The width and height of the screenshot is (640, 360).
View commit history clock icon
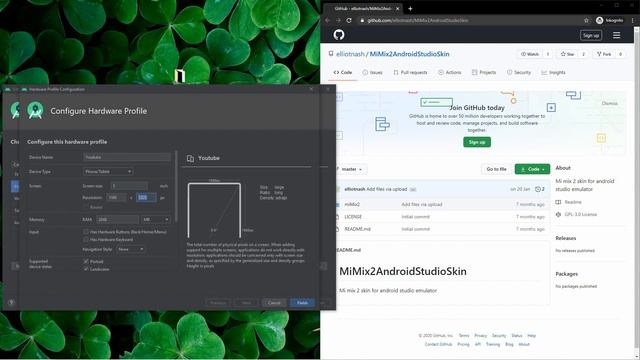tap(538, 189)
